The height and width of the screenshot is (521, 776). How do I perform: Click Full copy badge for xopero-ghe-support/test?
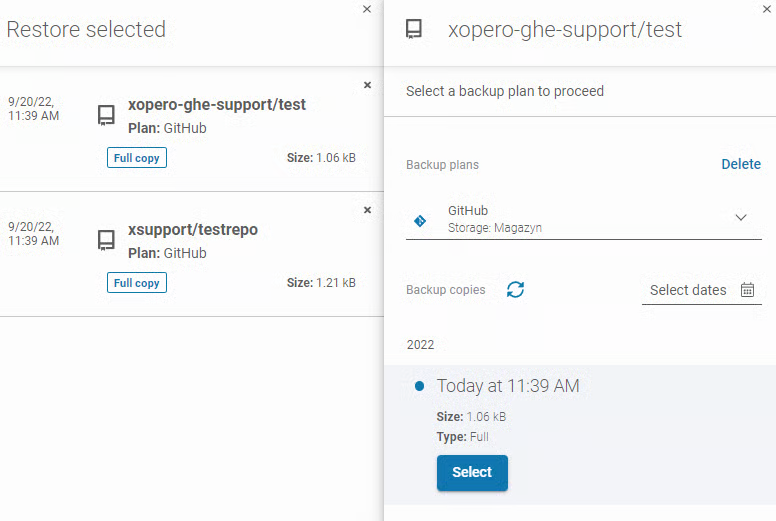pyautogui.click(x=137, y=158)
